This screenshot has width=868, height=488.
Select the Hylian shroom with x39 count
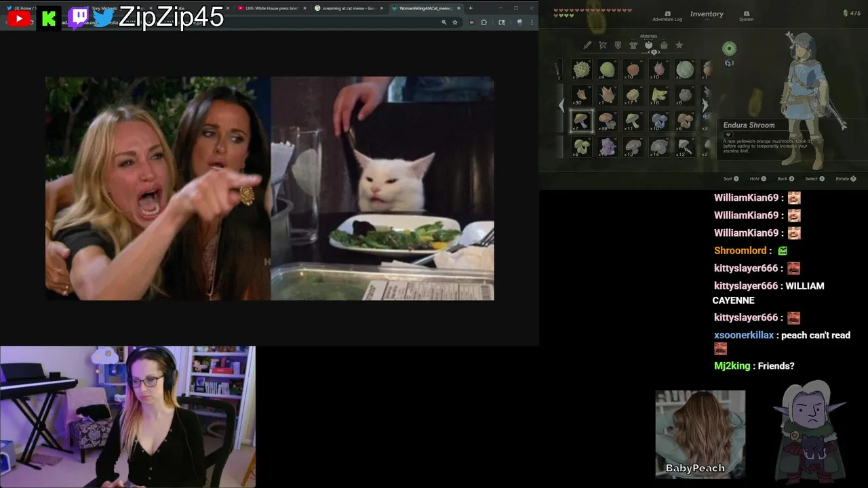607,121
